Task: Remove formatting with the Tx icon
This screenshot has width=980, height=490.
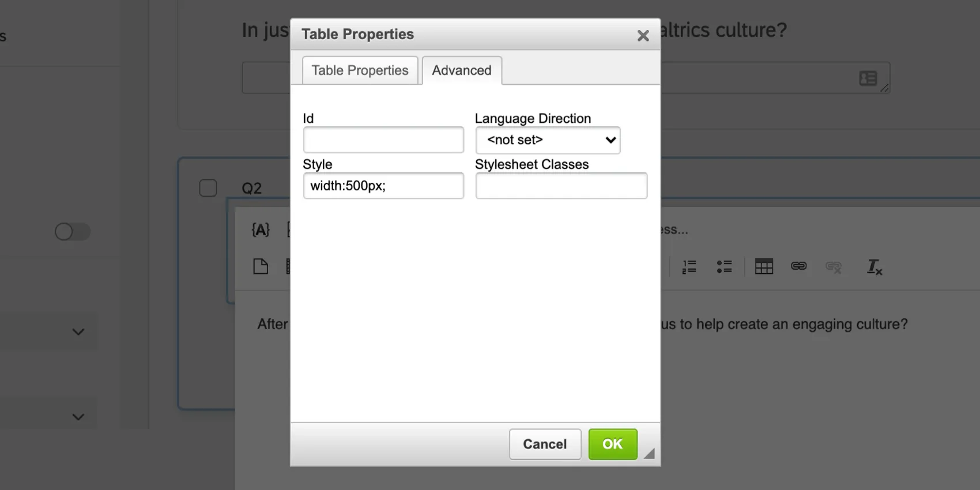Action: click(874, 267)
